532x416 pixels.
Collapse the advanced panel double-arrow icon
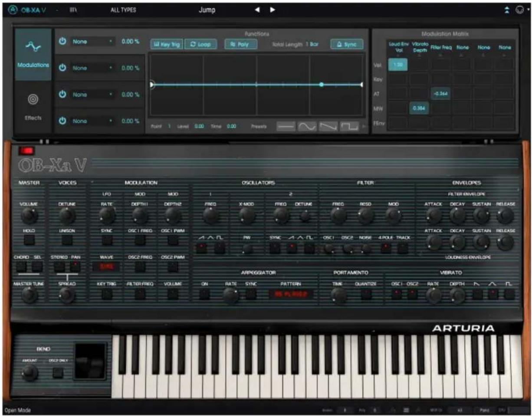[x=507, y=10]
